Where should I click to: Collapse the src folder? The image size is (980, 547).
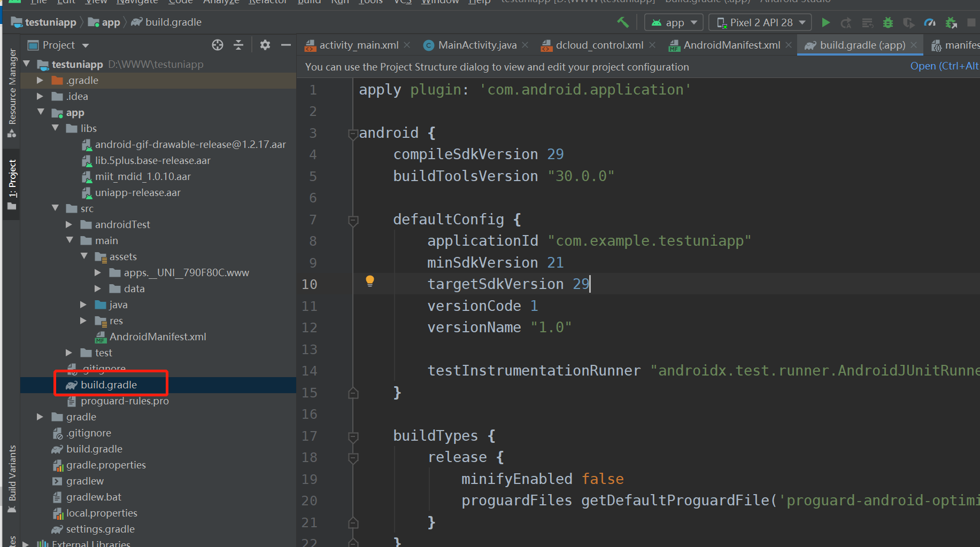[55, 208]
